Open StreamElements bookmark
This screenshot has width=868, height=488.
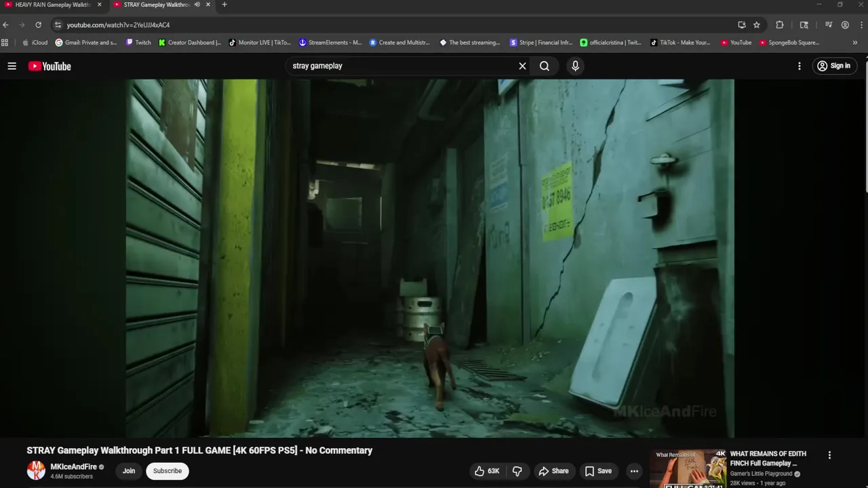click(x=330, y=43)
